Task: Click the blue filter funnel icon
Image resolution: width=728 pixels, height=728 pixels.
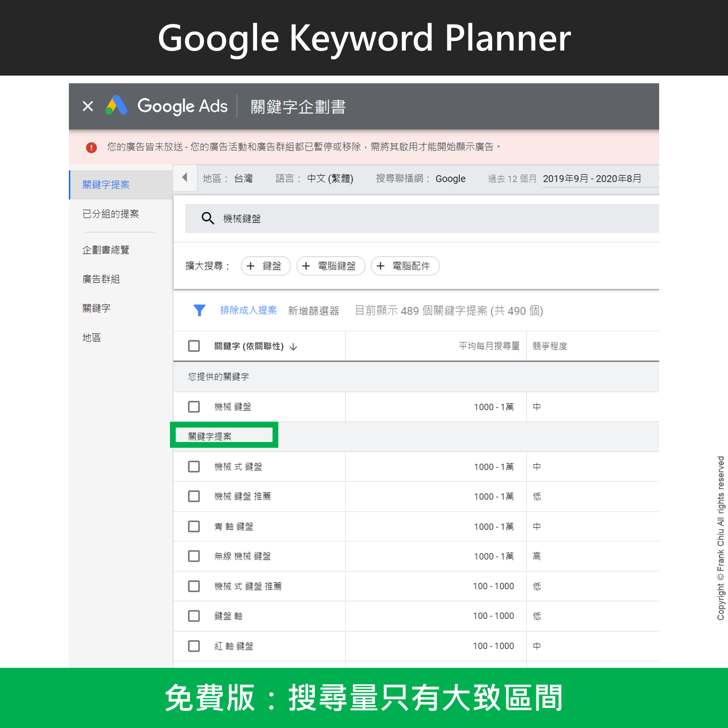Action: [199, 311]
